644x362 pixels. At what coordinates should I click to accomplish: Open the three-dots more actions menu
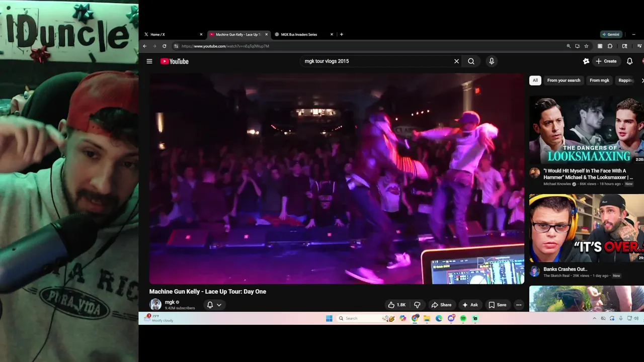519,305
